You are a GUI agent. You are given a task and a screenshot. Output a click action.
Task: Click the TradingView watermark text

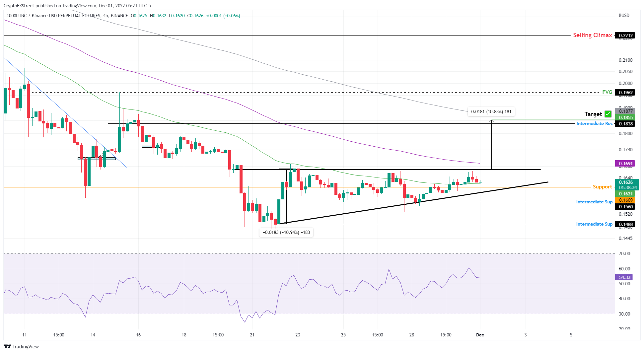pyautogui.click(x=26, y=346)
